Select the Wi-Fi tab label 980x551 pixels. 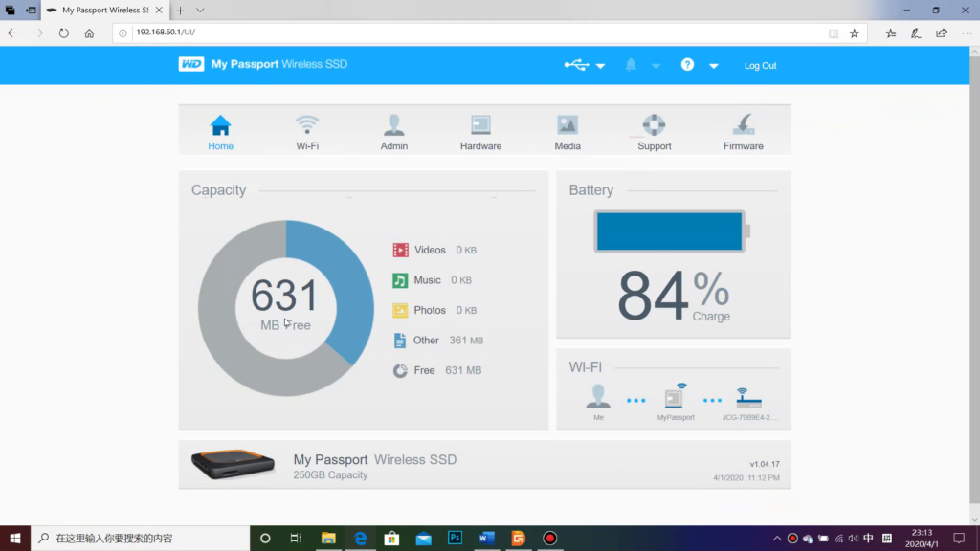click(x=307, y=146)
